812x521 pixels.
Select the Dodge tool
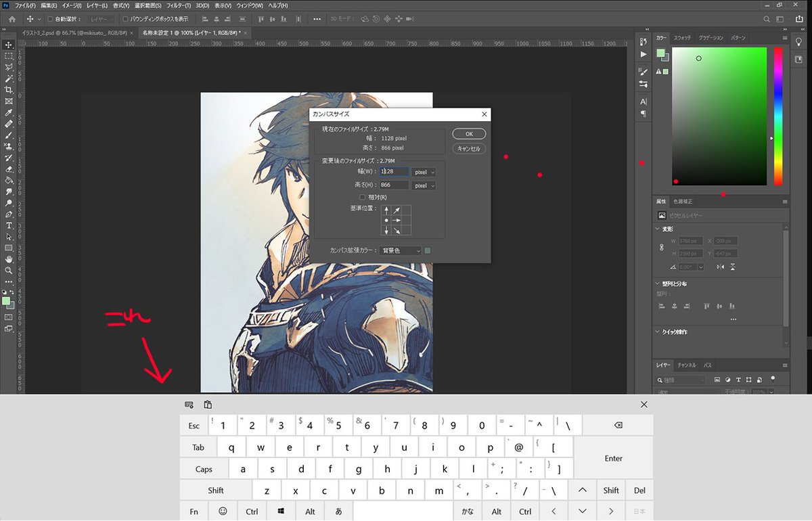tap(9, 203)
